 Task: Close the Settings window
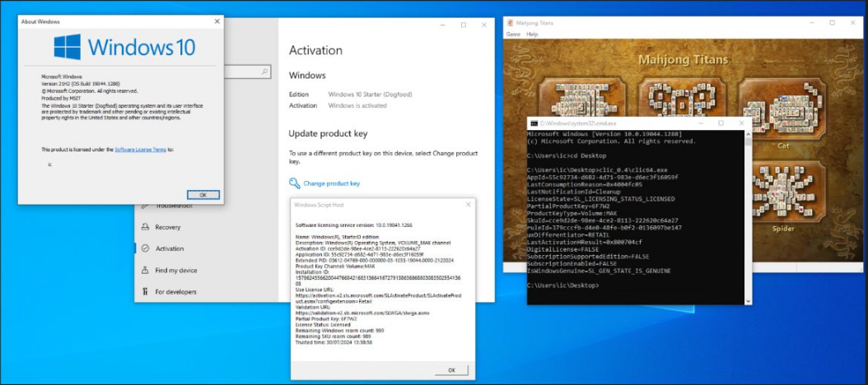(483, 25)
